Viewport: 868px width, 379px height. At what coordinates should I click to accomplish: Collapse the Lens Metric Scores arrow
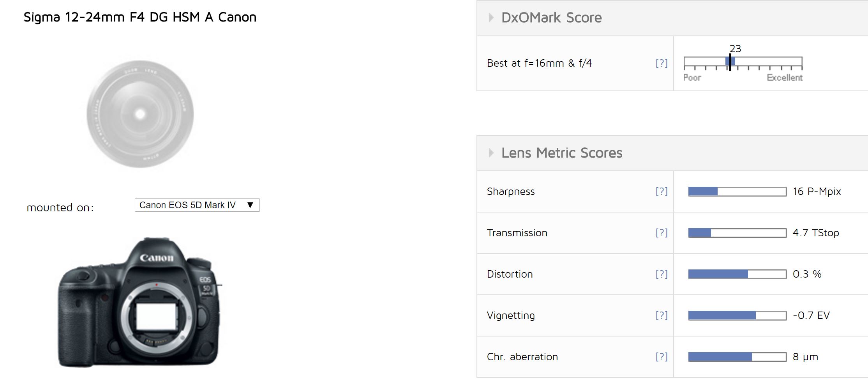pos(491,153)
